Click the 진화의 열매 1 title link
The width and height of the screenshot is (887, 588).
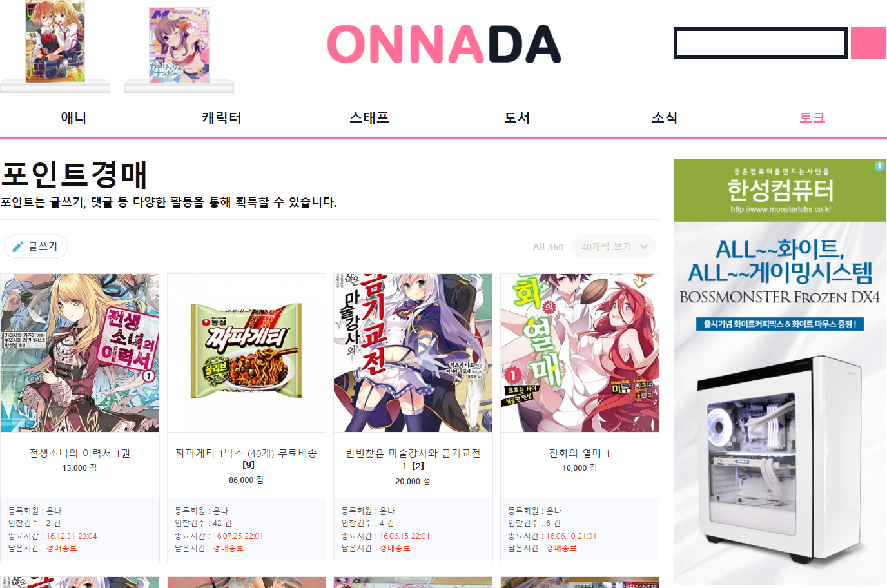(580, 453)
